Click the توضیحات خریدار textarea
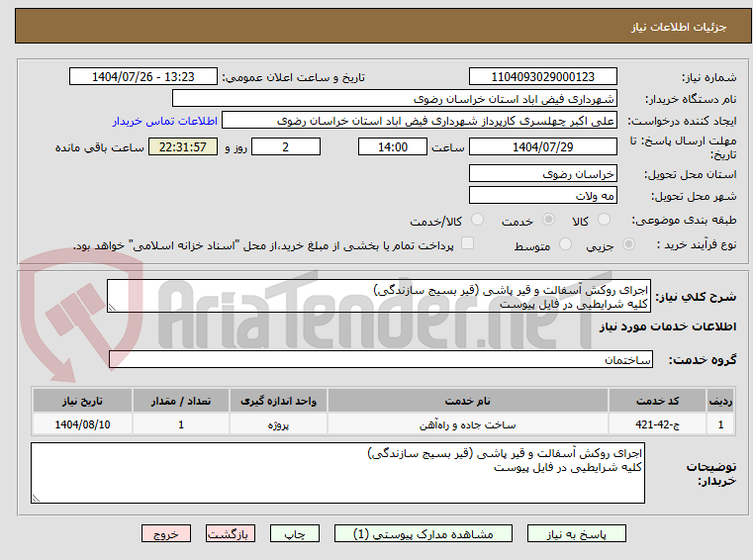 [337, 473]
